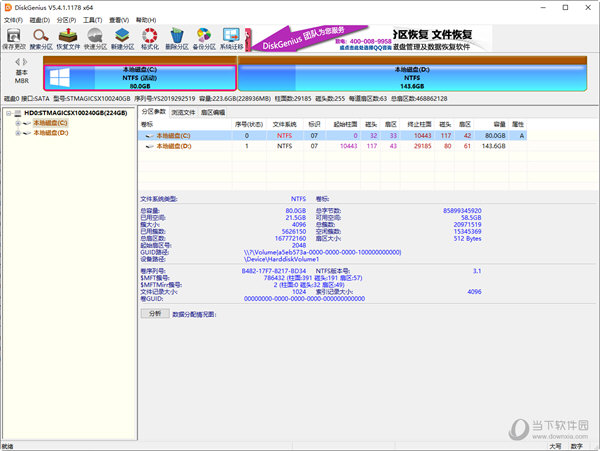Launch 恢复文件 (Recover files) from the toolbar

point(69,38)
